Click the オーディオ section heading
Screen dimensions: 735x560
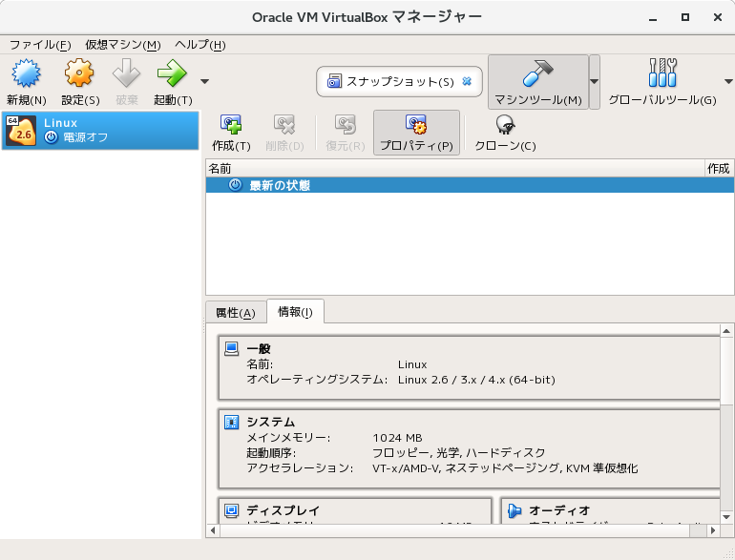click(559, 510)
